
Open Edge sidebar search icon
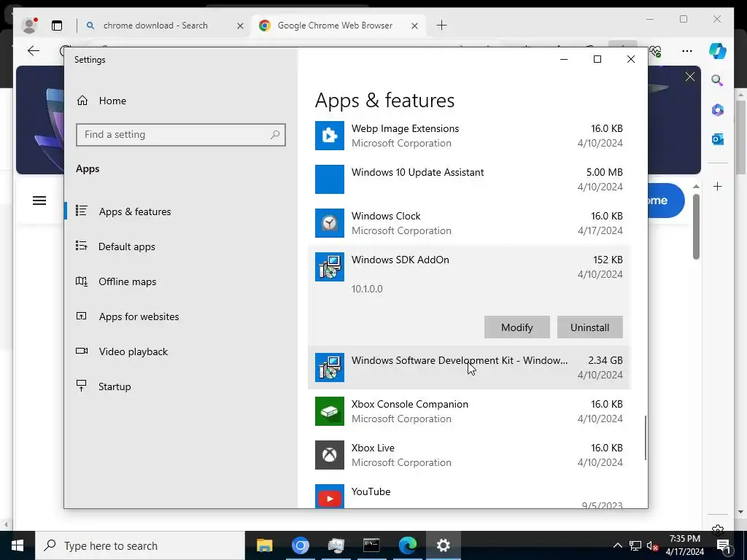(717, 80)
